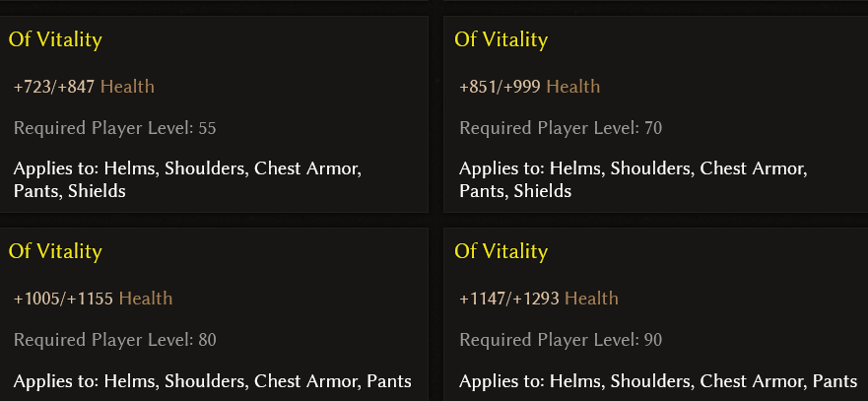Click Applies to line in level 90 card
Screen dimensions: 868x401
point(658,381)
